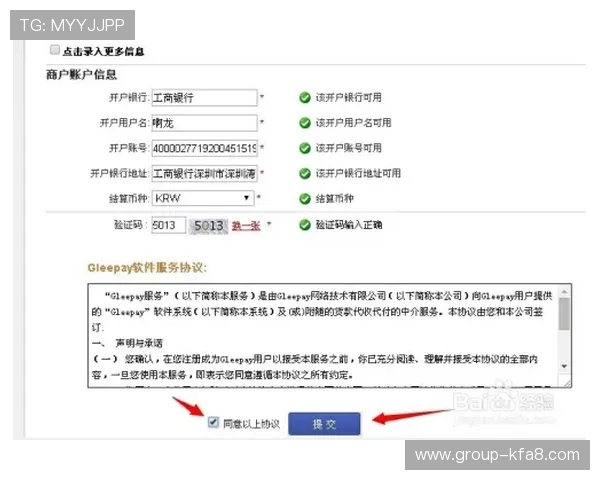Image resolution: width=600 pixels, height=480 pixels.
Task: Click the 同意以上协议 label text
Action: coord(251,424)
